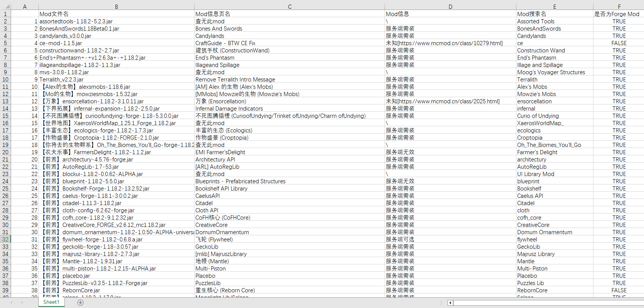Click cell 'candylands_v3.0.0.jar'
Image resolution: width=644 pixels, height=308 pixels.
(x=116, y=36)
